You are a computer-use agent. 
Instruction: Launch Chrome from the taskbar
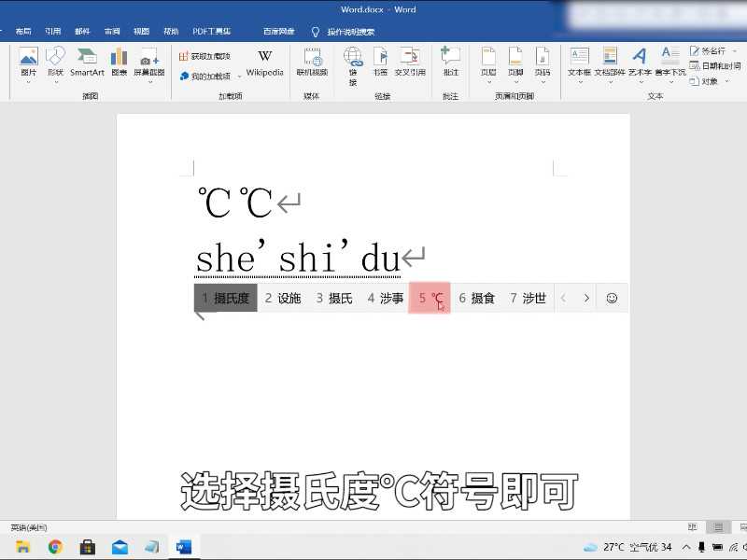click(x=55, y=548)
